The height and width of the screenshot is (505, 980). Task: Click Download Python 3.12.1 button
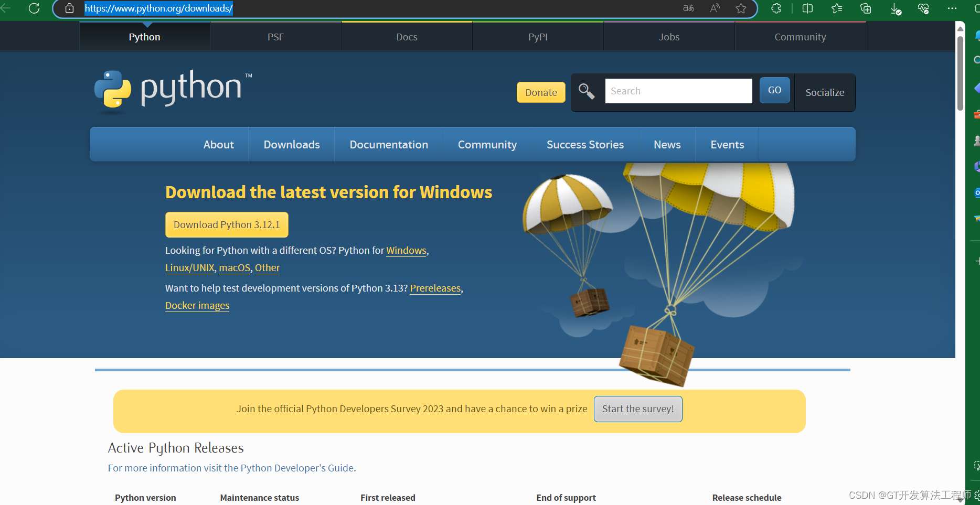(227, 224)
